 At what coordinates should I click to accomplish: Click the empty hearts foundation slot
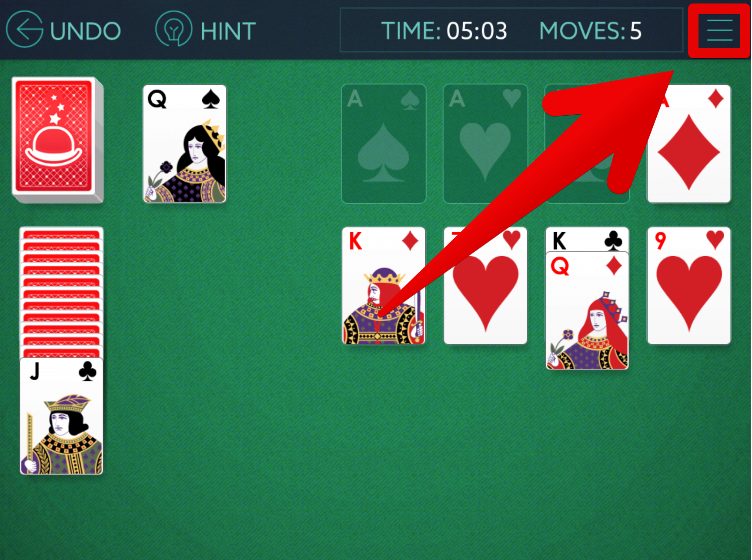tap(485, 143)
